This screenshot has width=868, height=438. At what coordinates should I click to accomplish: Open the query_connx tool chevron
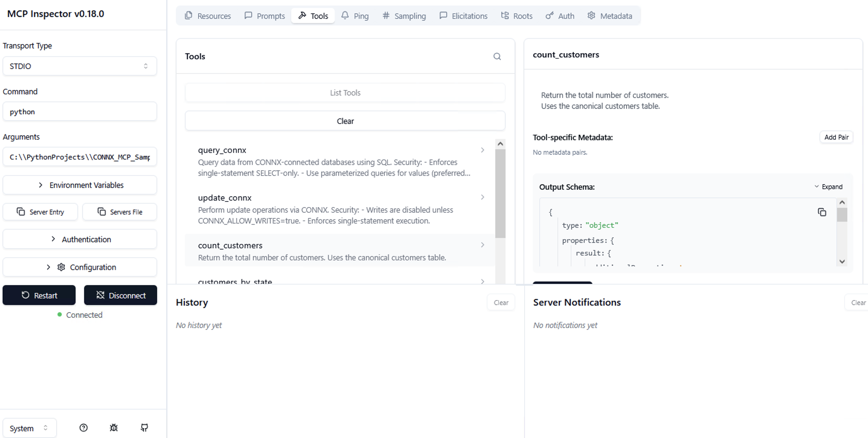tap(483, 150)
